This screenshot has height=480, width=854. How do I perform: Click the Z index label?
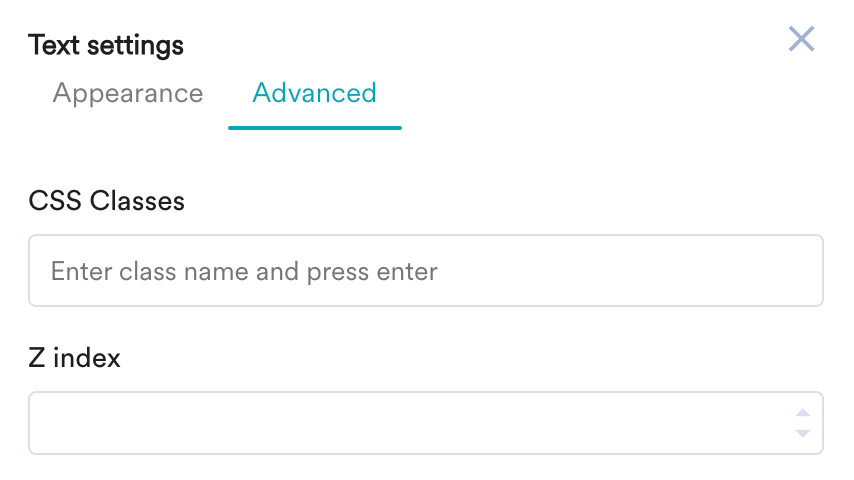[75, 358]
